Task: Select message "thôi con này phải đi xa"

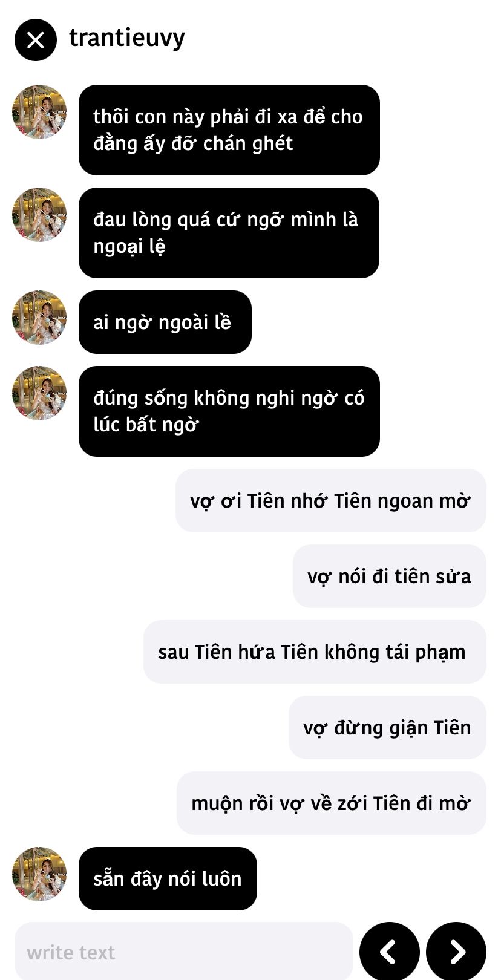Action: point(229,130)
